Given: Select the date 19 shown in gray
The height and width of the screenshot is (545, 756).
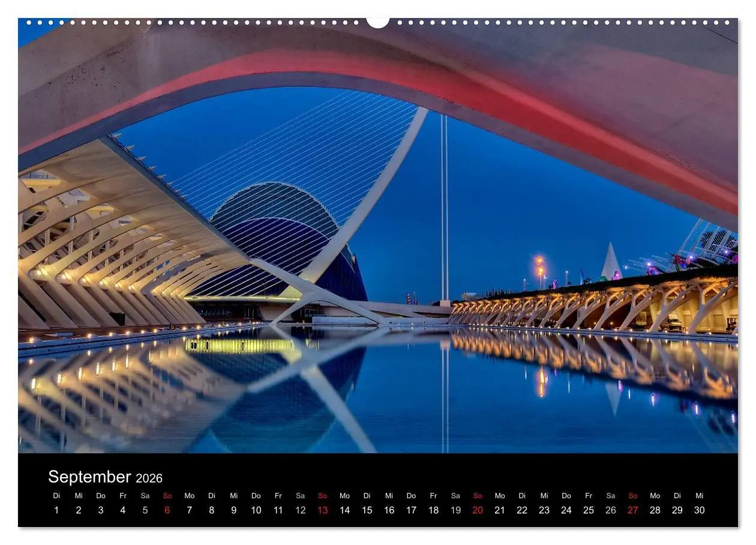Looking at the screenshot, I should pos(456,510).
